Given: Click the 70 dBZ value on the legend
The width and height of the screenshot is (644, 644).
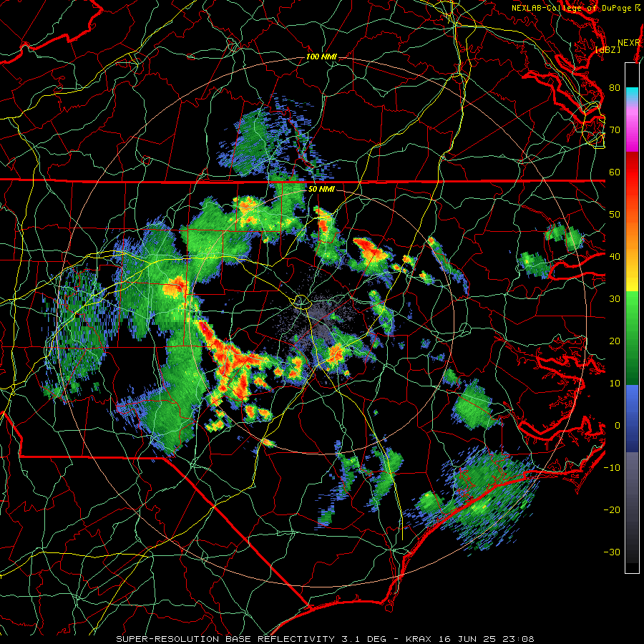Looking at the screenshot, I should pyautogui.click(x=615, y=130).
